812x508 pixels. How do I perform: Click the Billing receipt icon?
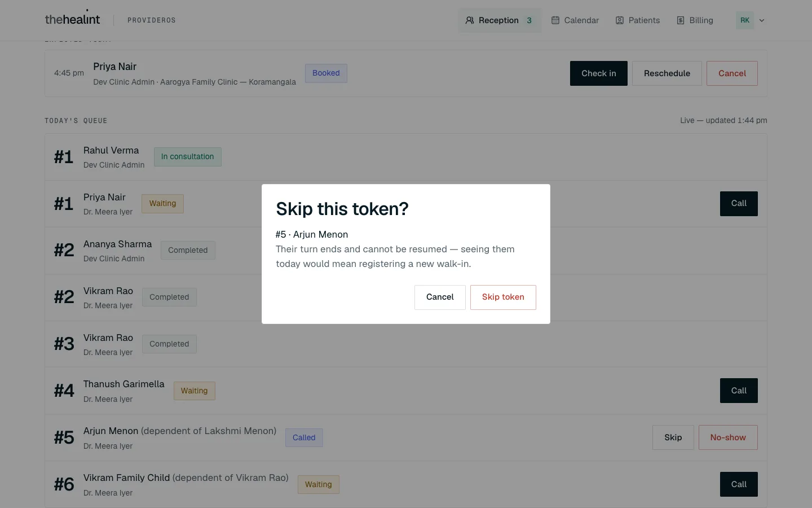click(x=681, y=20)
